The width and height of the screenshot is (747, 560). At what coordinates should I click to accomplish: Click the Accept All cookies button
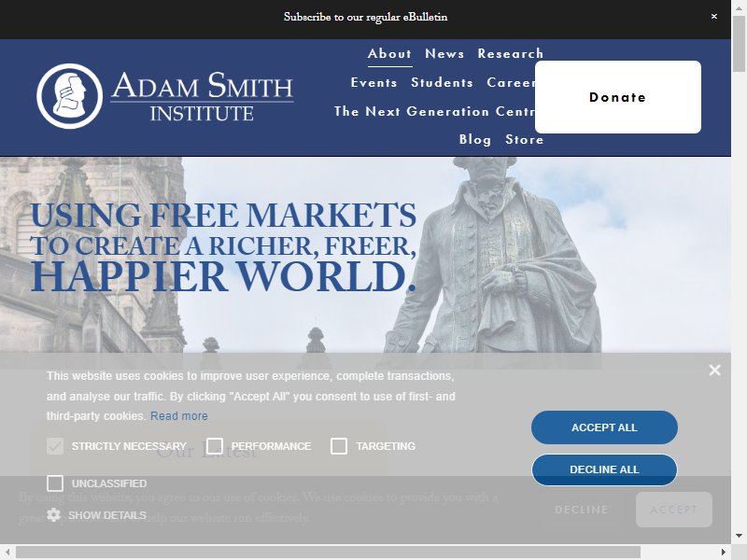pos(604,427)
